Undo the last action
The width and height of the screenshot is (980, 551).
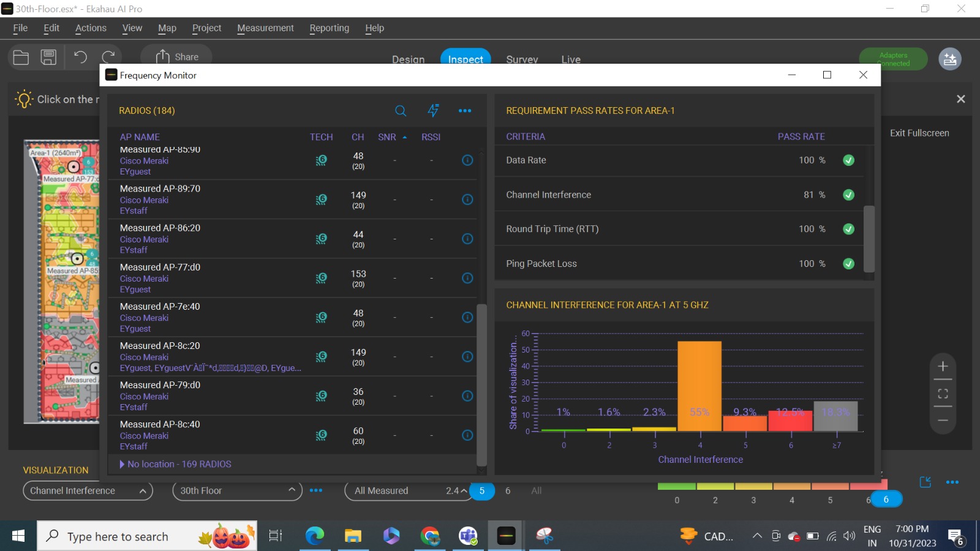click(x=80, y=58)
